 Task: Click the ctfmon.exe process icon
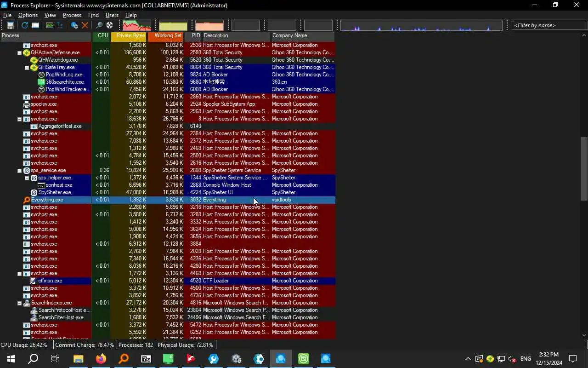tap(34, 281)
